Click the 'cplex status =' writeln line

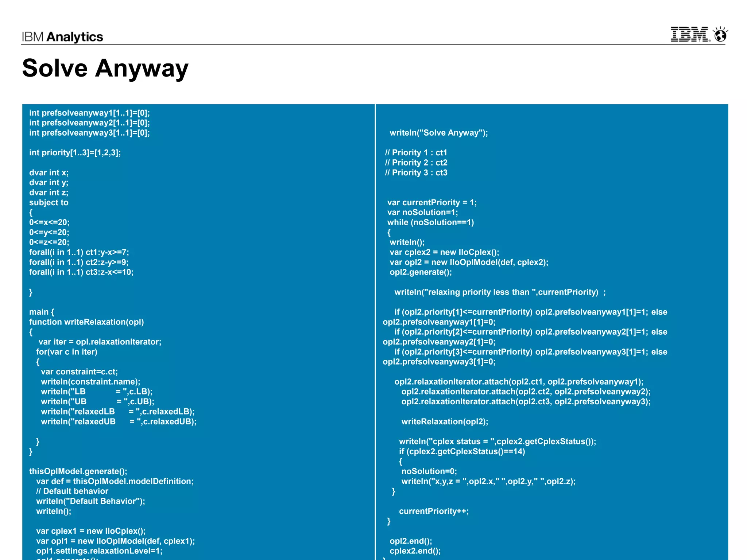click(498, 442)
